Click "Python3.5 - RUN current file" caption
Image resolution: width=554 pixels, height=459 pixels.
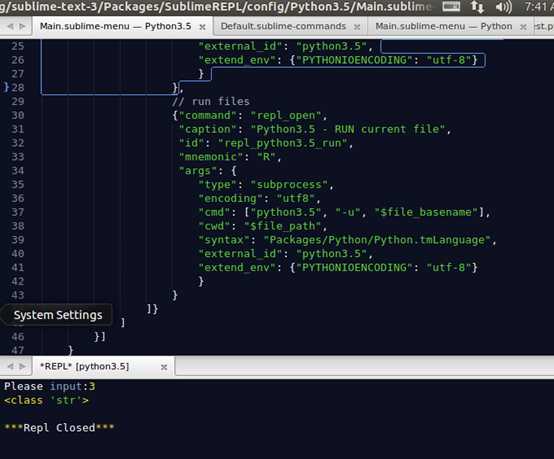click(x=348, y=129)
